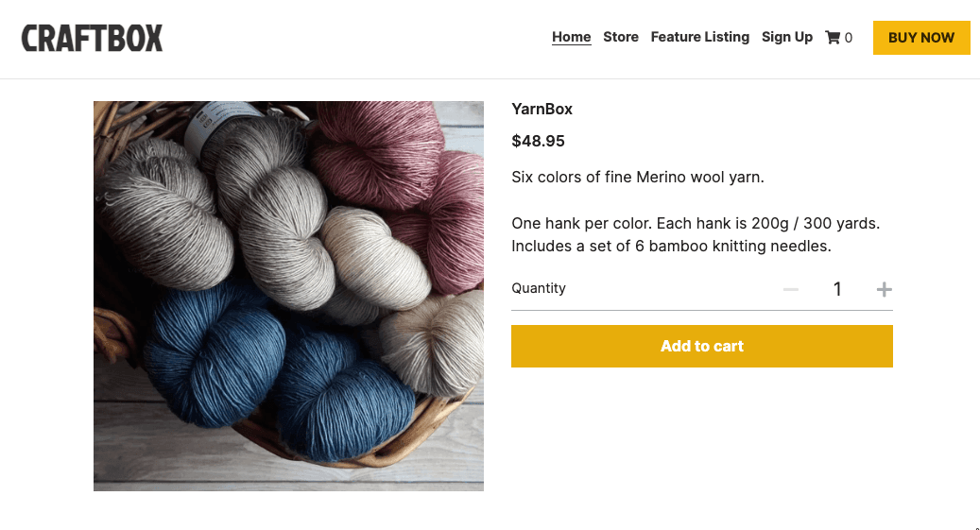The height and width of the screenshot is (530, 980).
Task: Click the YarnBox product title
Action: pos(542,110)
